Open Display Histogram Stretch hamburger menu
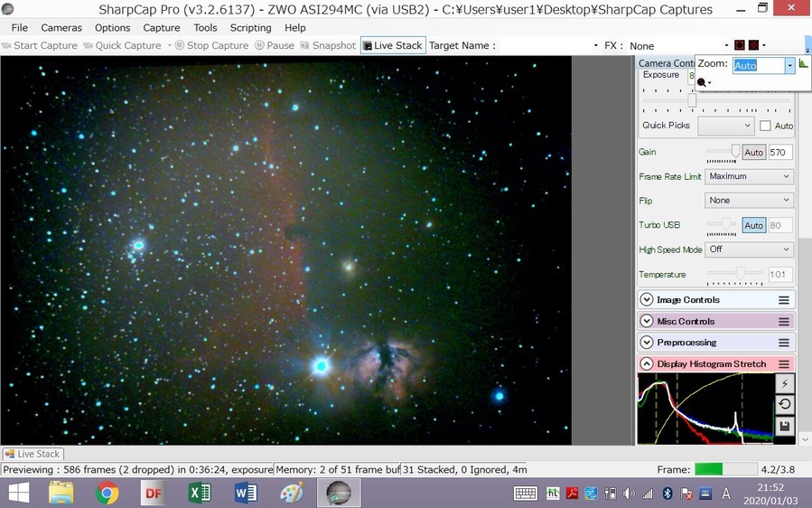The height and width of the screenshot is (508, 812). click(x=784, y=364)
